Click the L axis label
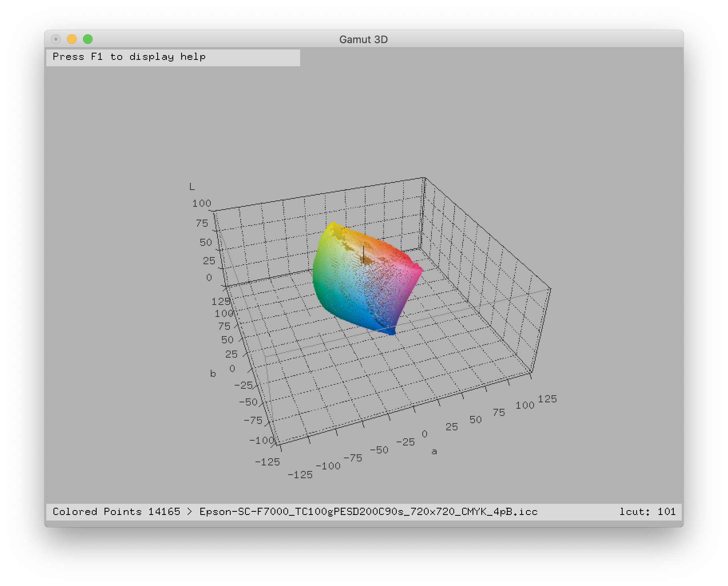Screen dimensions: 728x586 (192, 187)
